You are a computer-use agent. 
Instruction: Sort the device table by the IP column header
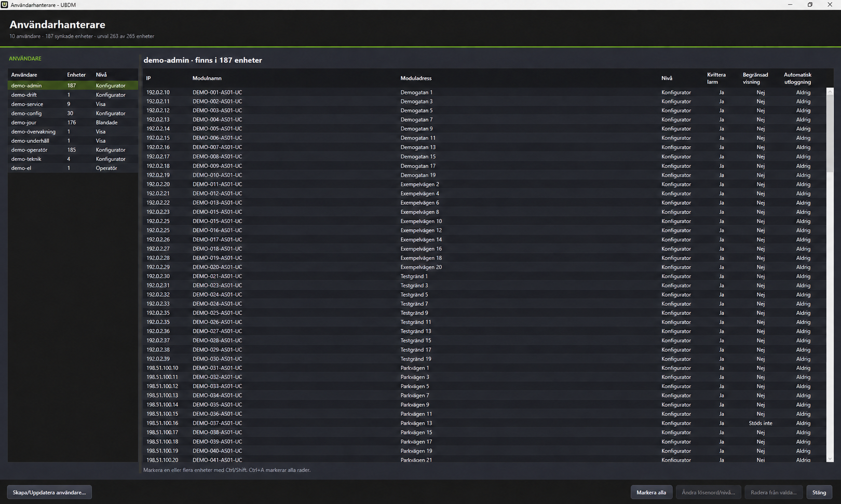point(148,78)
